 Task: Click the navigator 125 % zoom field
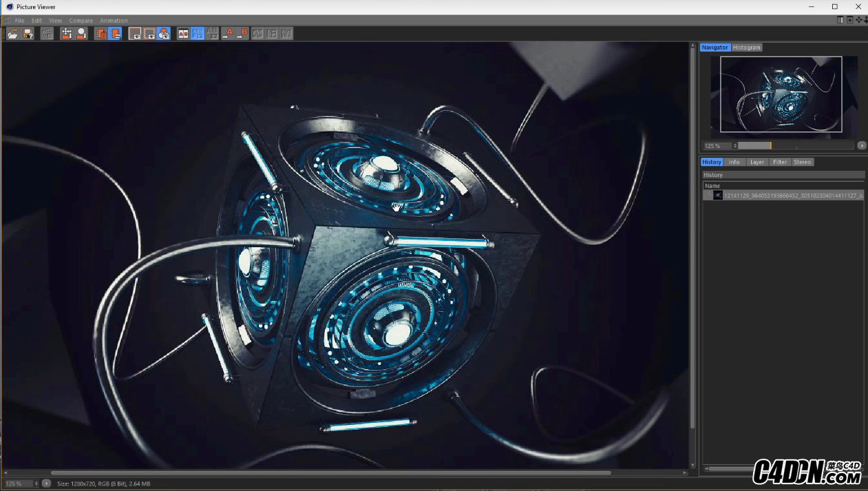(717, 146)
